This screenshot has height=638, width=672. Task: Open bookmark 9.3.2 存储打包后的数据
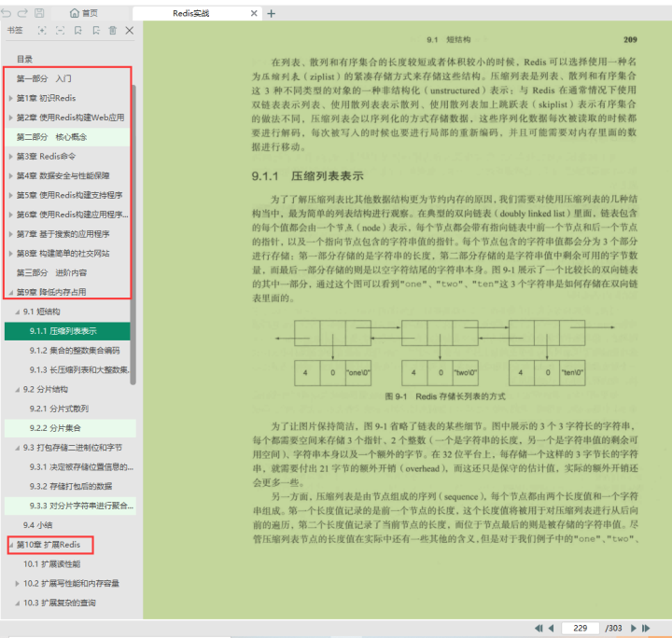click(x=71, y=486)
